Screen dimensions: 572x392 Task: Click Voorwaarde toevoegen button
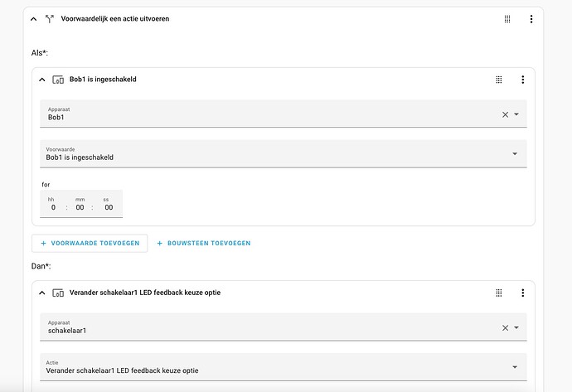[90, 243]
